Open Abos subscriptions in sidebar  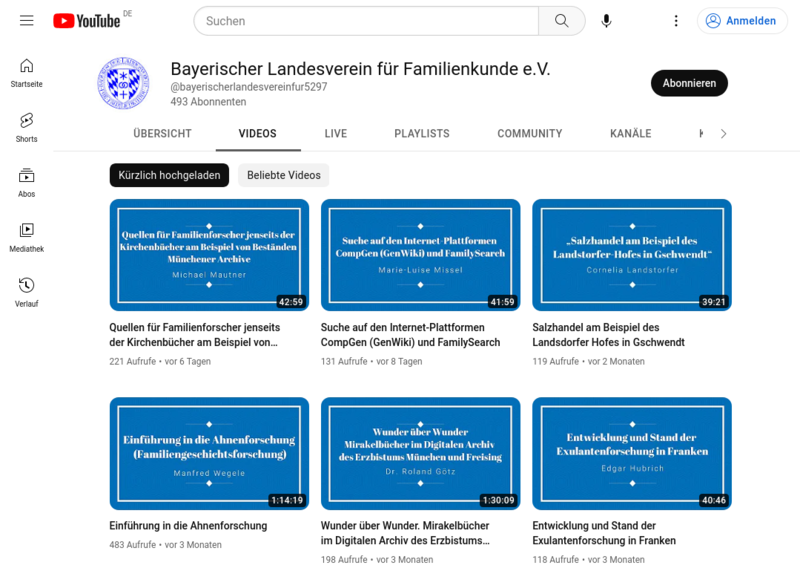(x=27, y=183)
